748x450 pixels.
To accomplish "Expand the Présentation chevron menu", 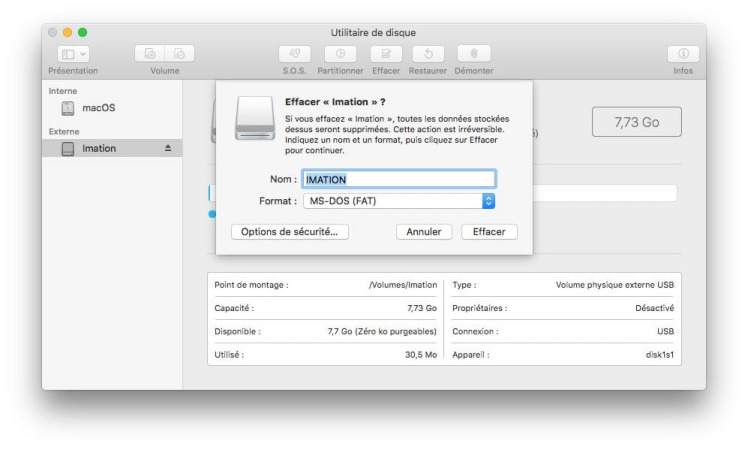I will [x=83, y=54].
